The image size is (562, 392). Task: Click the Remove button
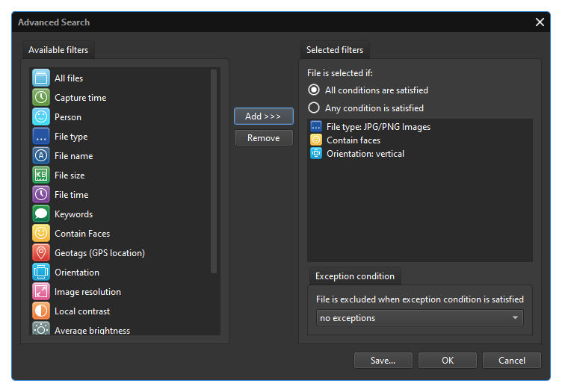[x=263, y=138]
